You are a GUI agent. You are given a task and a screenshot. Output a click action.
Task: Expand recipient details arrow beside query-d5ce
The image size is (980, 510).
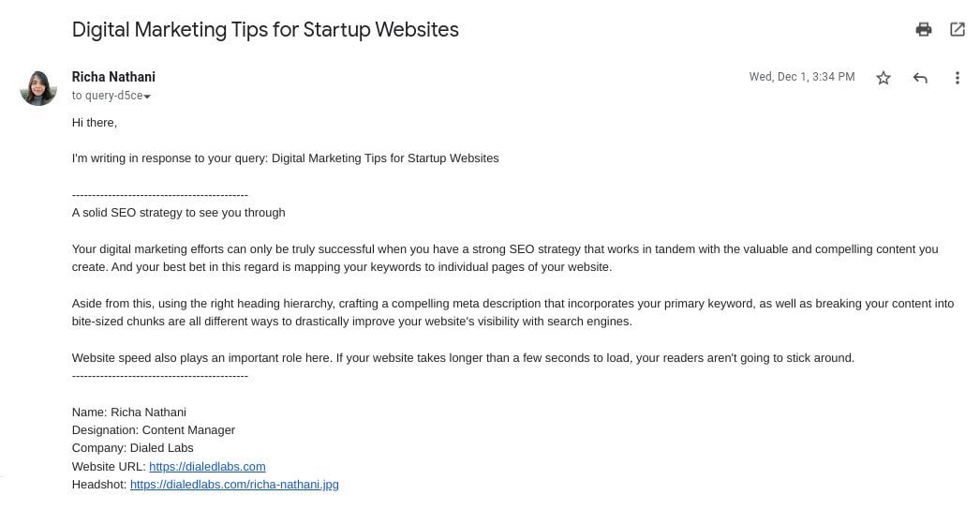(x=147, y=97)
